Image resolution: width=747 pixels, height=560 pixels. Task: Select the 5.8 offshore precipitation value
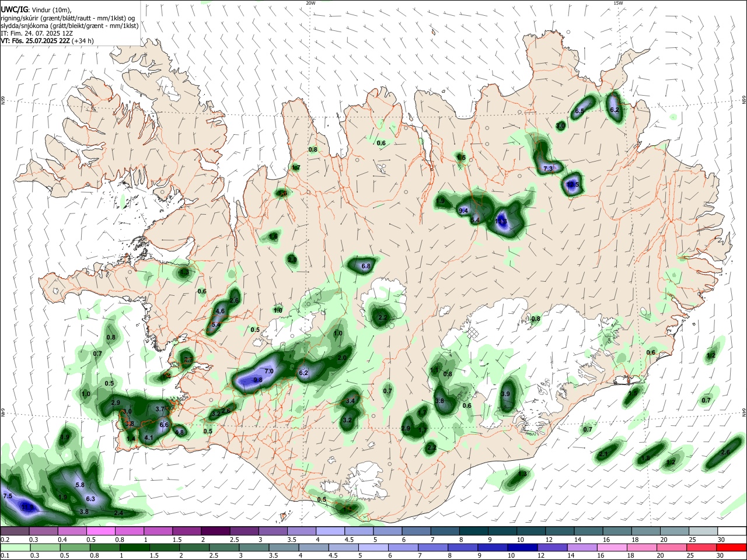point(81,485)
